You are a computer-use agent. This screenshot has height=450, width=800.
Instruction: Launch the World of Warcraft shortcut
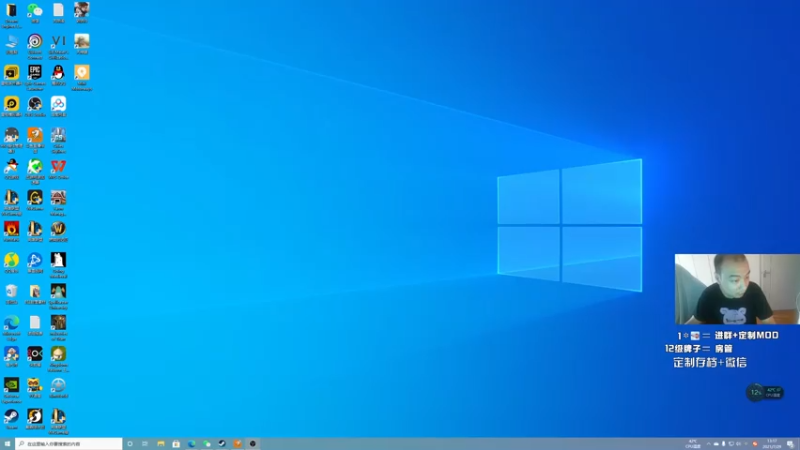pyautogui.click(x=58, y=232)
